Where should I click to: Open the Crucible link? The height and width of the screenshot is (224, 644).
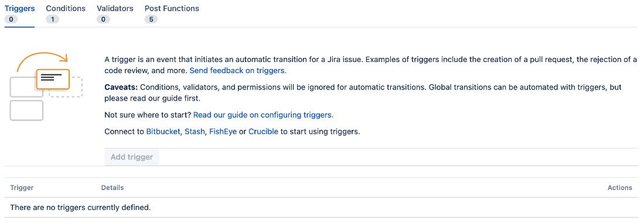(x=264, y=132)
